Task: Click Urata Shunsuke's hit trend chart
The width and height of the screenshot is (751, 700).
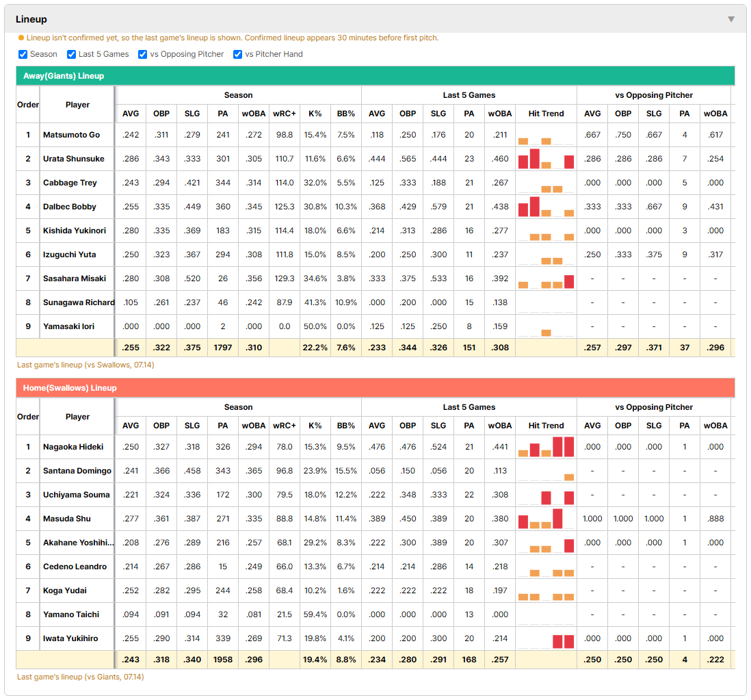Action: pos(546,159)
